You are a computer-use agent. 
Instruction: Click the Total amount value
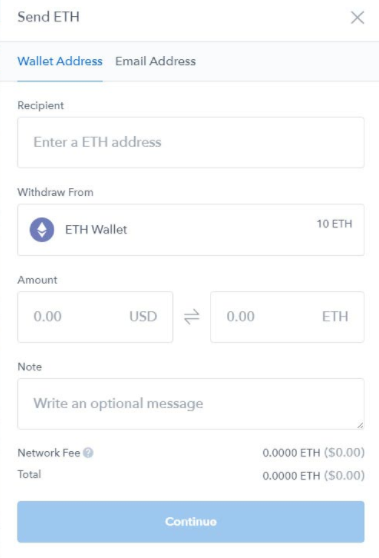[x=314, y=475]
